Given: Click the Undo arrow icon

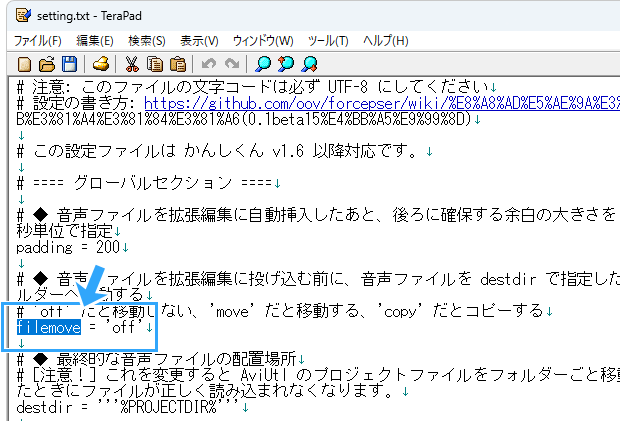Looking at the screenshot, I should click(x=209, y=64).
